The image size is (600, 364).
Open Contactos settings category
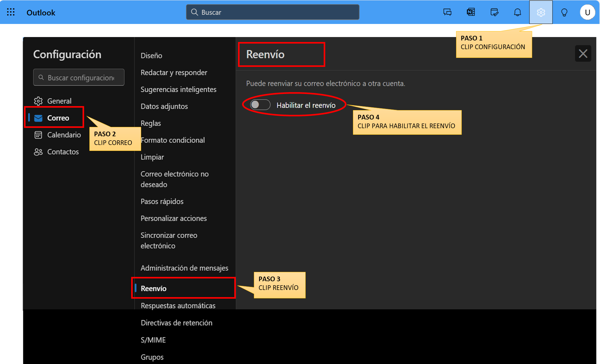click(63, 152)
